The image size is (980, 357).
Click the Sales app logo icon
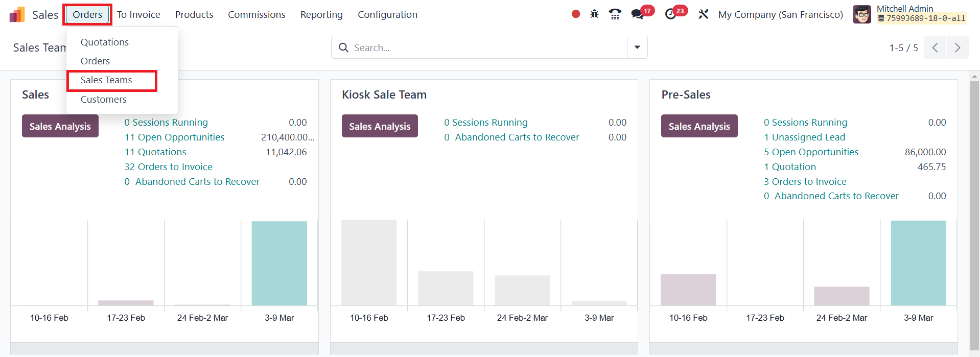tap(17, 15)
